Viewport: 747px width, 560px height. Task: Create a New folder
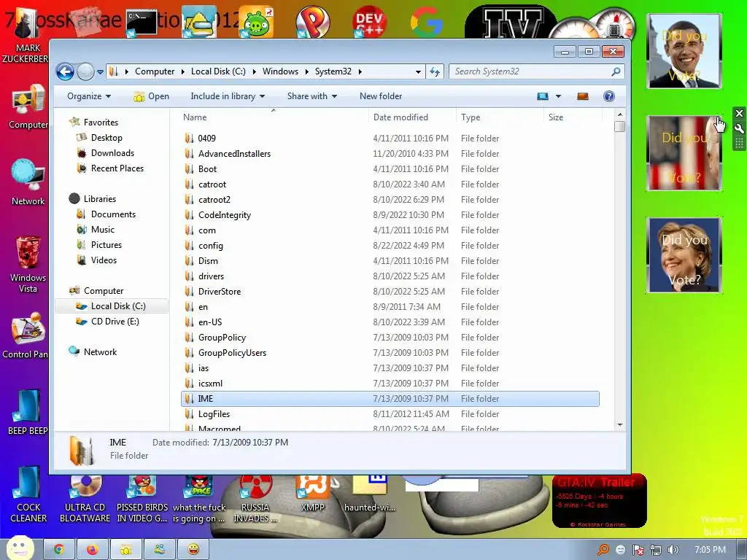pos(381,96)
